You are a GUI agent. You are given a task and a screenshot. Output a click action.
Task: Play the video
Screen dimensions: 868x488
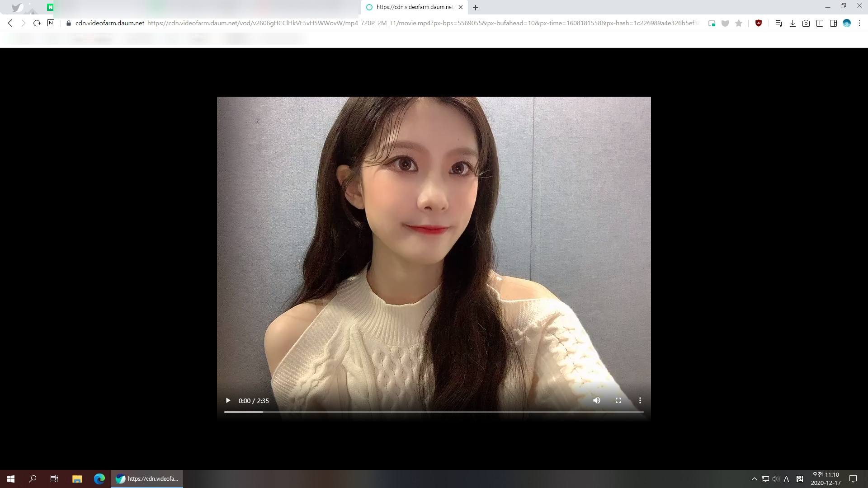(x=228, y=400)
